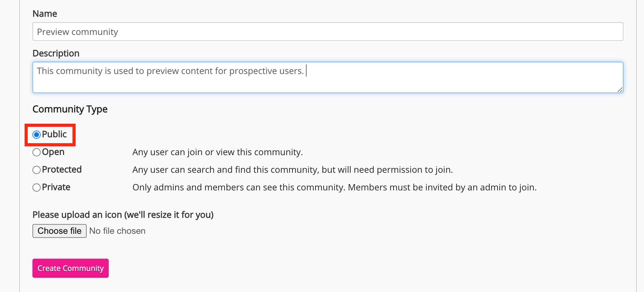Click the 'Description' field label
The height and width of the screenshot is (292, 644).
pos(56,53)
